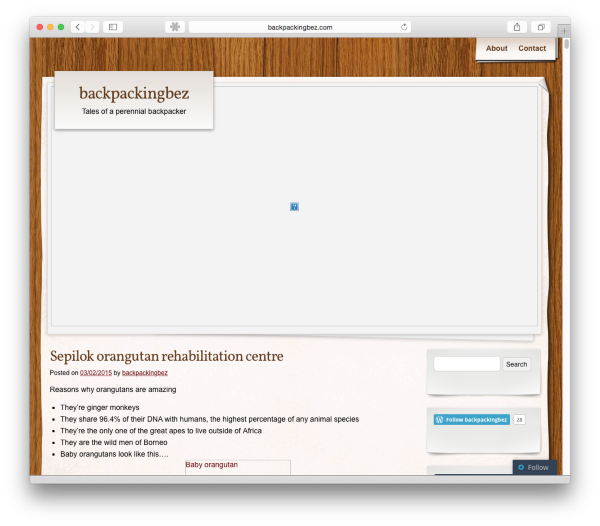Open the Sepilok orangutan rehabilitation centre post
This screenshot has height=526, width=600.
(x=166, y=356)
